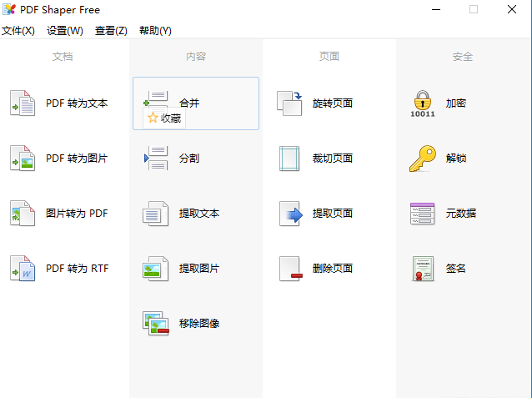Click the 旋转页面 rotate icon
The width and height of the screenshot is (532, 398).
point(289,103)
